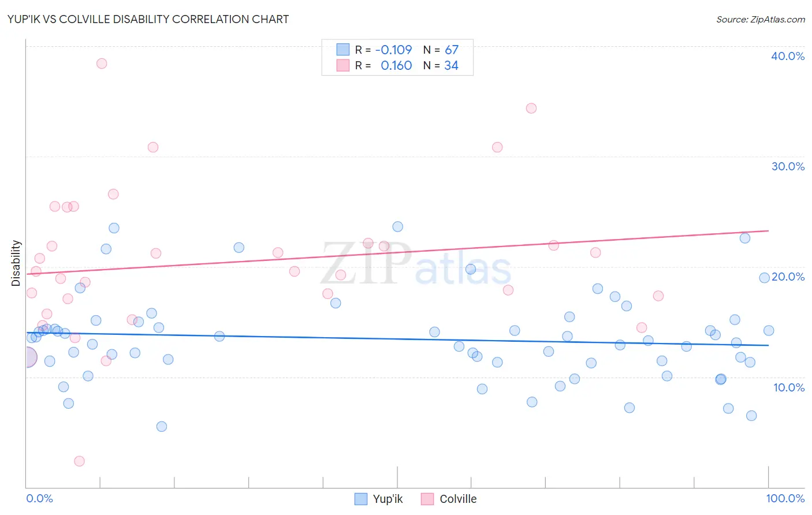Click the blue Yup'ik trend line

[x=397, y=339]
